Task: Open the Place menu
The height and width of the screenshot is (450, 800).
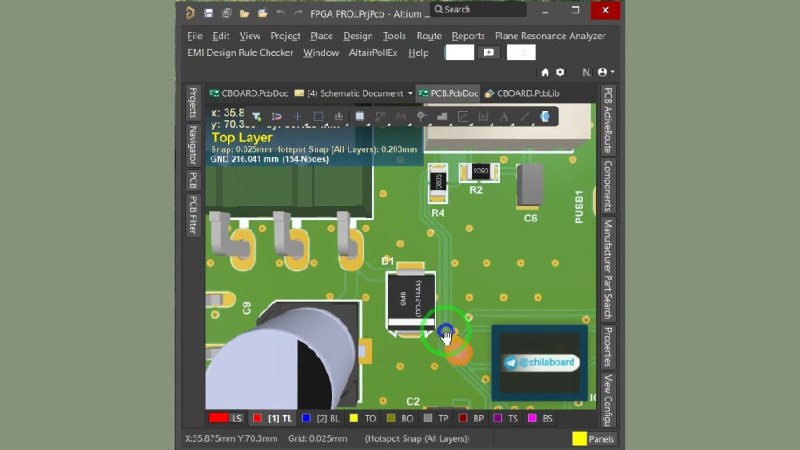Action: coord(321,36)
